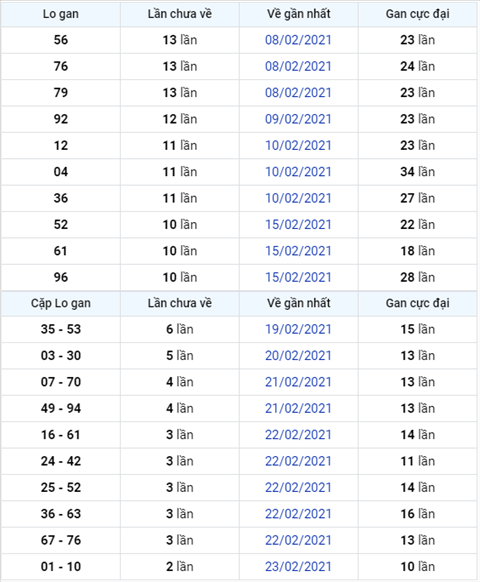
Task: Click the 15/02/2021 date link for number 52
Action: 298,225
